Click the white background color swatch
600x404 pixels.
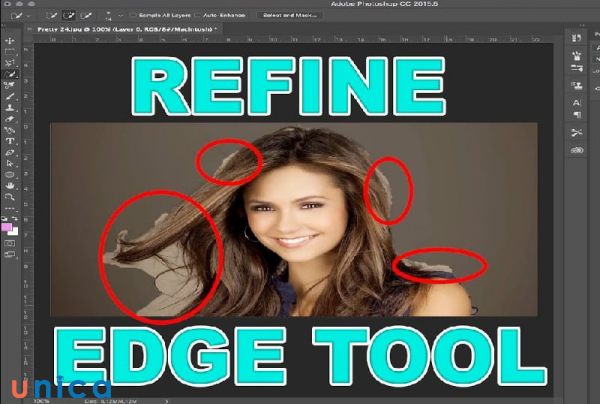pos(15,232)
